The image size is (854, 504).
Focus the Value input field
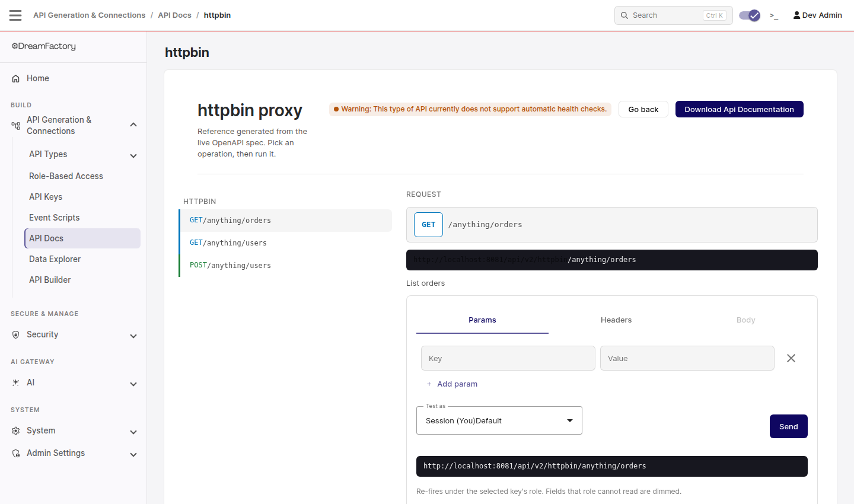point(687,358)
